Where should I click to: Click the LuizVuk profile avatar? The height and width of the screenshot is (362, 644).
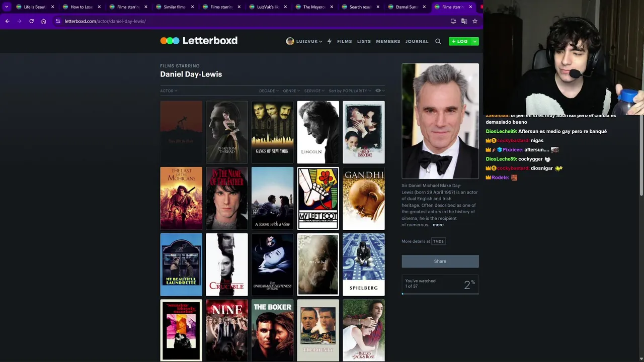coord(290,41)
